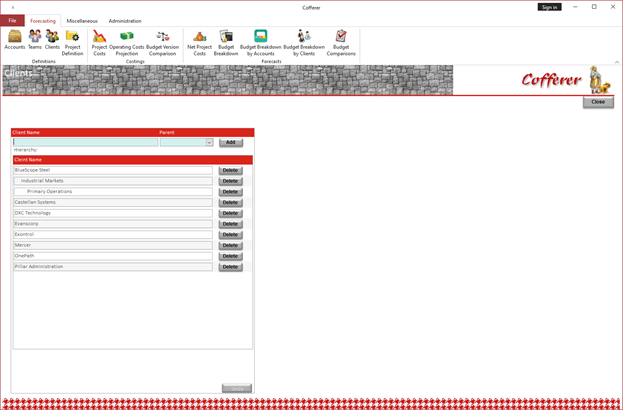Open the File menu tab
623x410 pixels.
click(x=12, y=21)
